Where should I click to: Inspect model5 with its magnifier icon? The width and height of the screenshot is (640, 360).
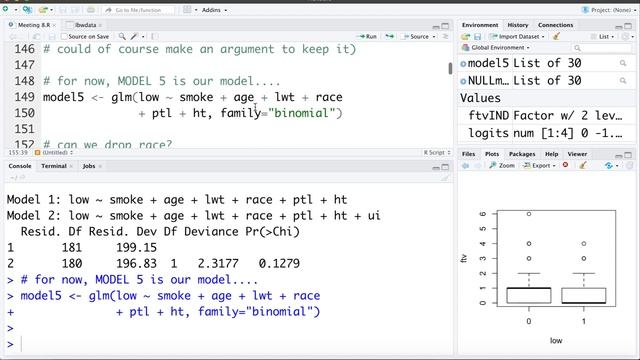[623, 63]
